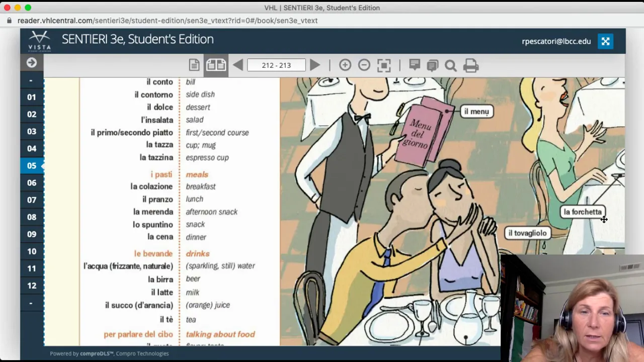Click the sidebar collapse arrow icon
The width and height of the screenshot is (644, 362).
coord(32,63)
